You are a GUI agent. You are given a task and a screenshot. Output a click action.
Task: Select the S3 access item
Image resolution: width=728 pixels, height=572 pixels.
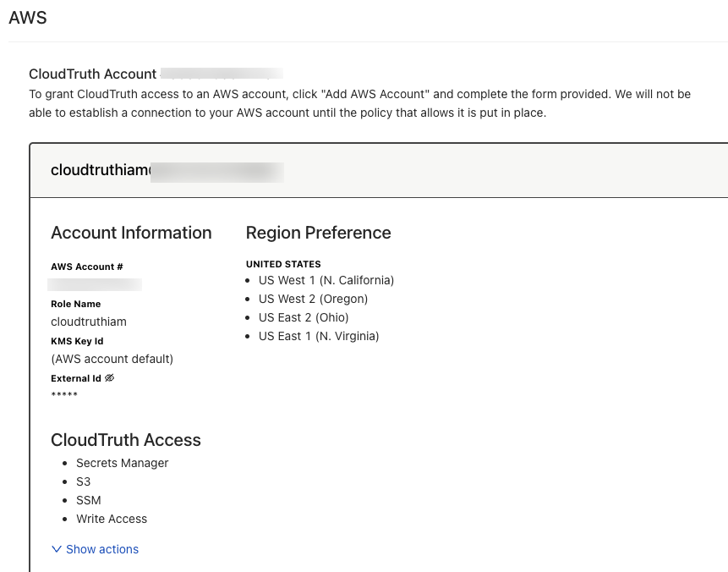[x=83, y=481]
